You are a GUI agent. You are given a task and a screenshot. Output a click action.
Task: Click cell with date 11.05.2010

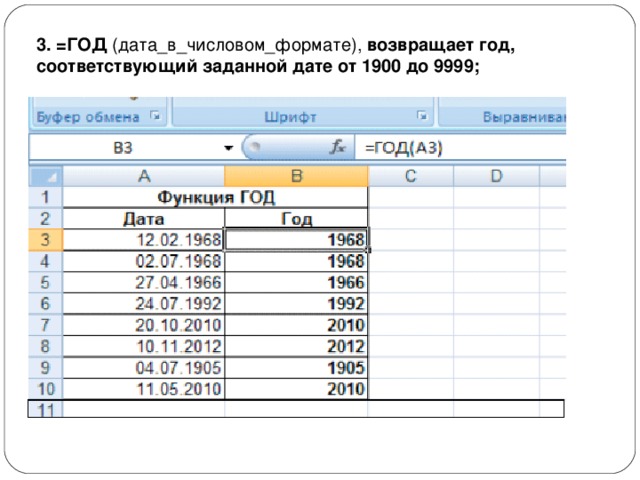(x=143, y=389)
